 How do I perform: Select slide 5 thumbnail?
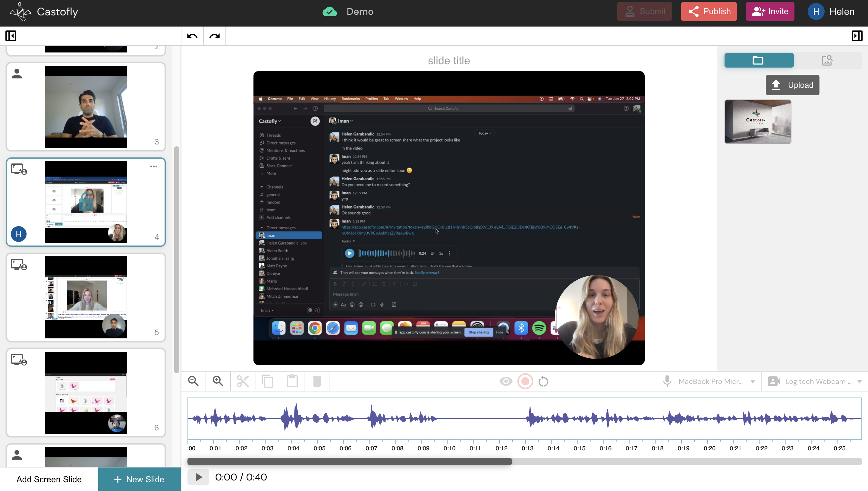(86, 297)
